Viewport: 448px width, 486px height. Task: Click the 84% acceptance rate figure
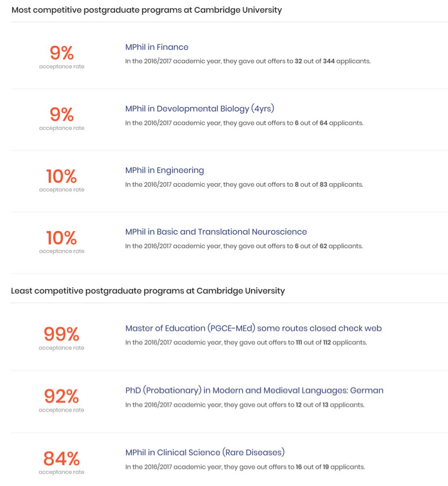point(61,459)
